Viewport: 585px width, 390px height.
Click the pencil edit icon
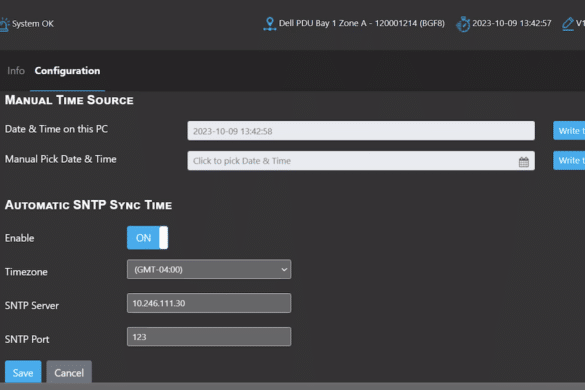pyautogui.click(x=568, y=24)
